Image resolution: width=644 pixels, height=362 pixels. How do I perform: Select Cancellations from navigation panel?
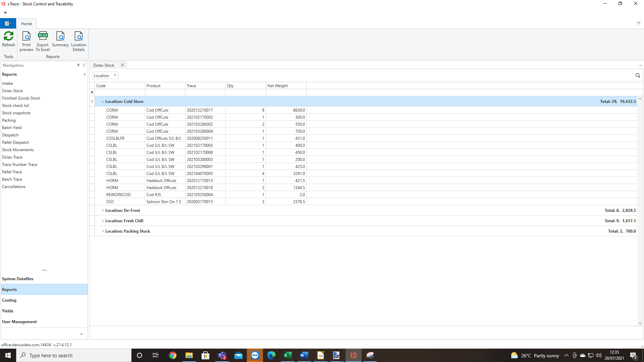pyautogui.click(x=14, y=186)
